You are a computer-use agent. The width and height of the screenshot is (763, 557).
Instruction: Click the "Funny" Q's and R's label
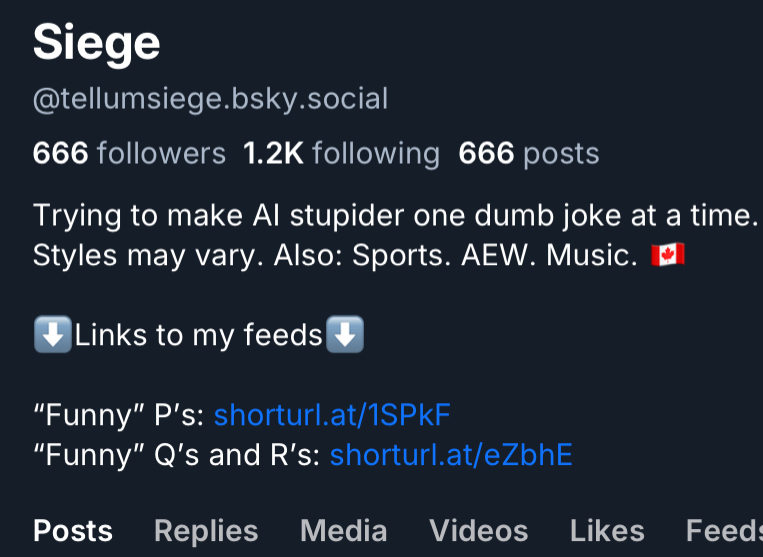(176, 455)
